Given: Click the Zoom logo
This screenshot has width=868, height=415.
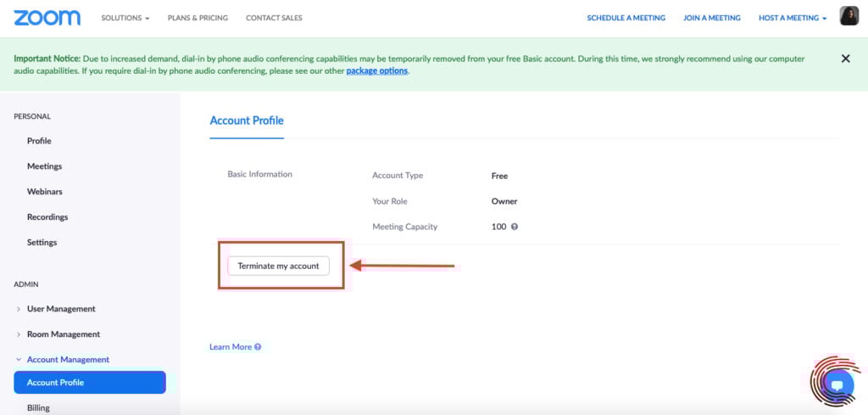Looking at the screenshot, I should (x=47, y=18).
